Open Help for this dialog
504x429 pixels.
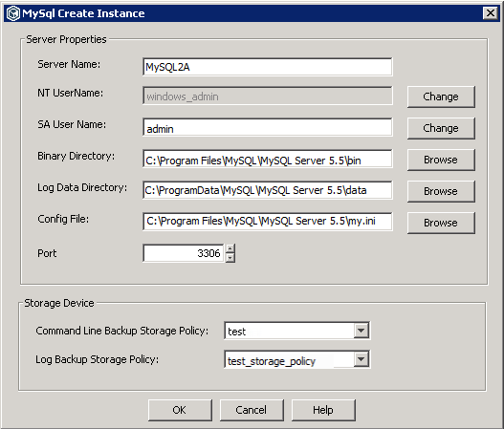pyautogui.click(x=323, y=410)
